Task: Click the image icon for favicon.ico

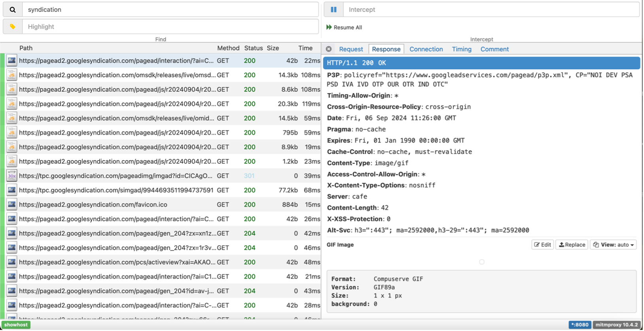Action: [11, 204]
